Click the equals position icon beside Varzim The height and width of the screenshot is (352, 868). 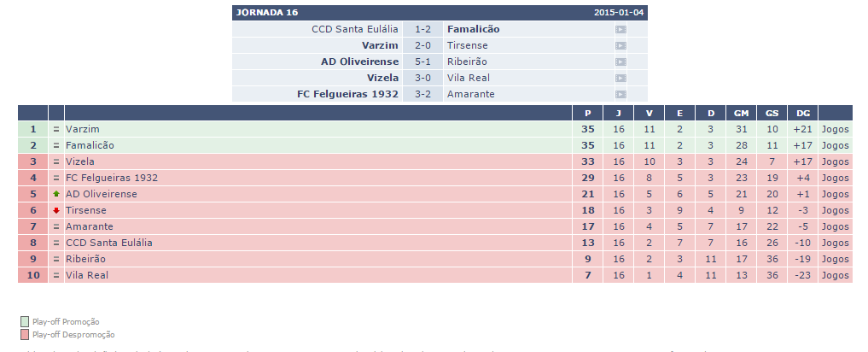click(x=56, y=129)
